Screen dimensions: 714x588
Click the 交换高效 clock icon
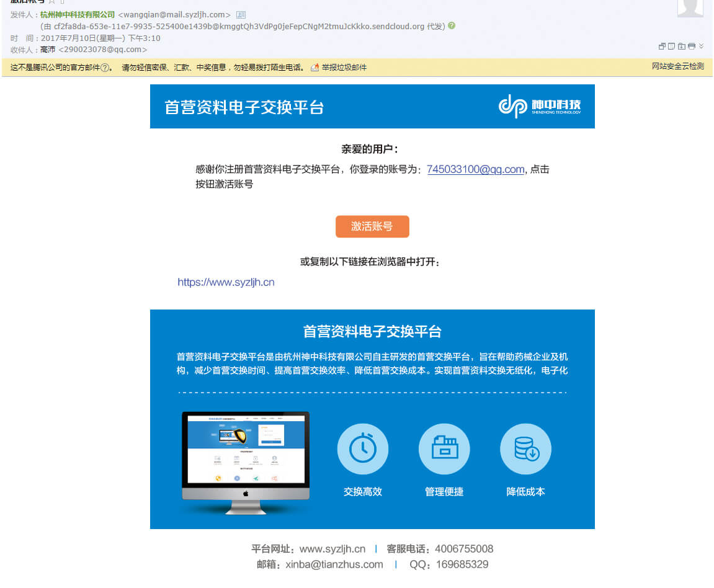362,449
